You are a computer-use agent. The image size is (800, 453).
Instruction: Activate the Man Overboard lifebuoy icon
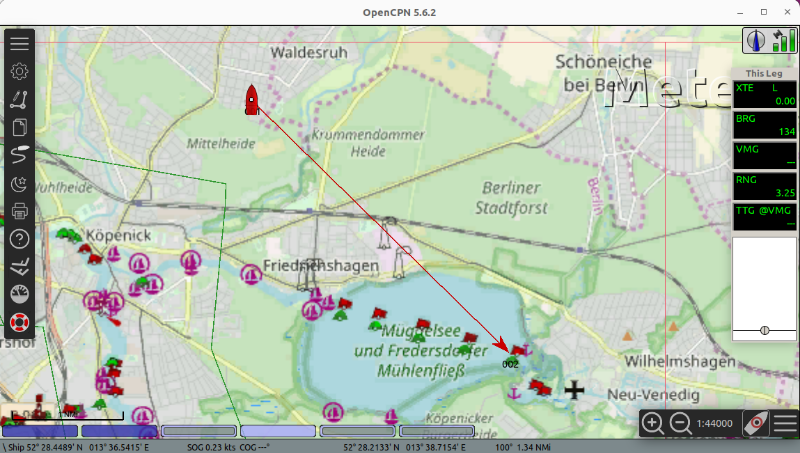coord(19,322)
